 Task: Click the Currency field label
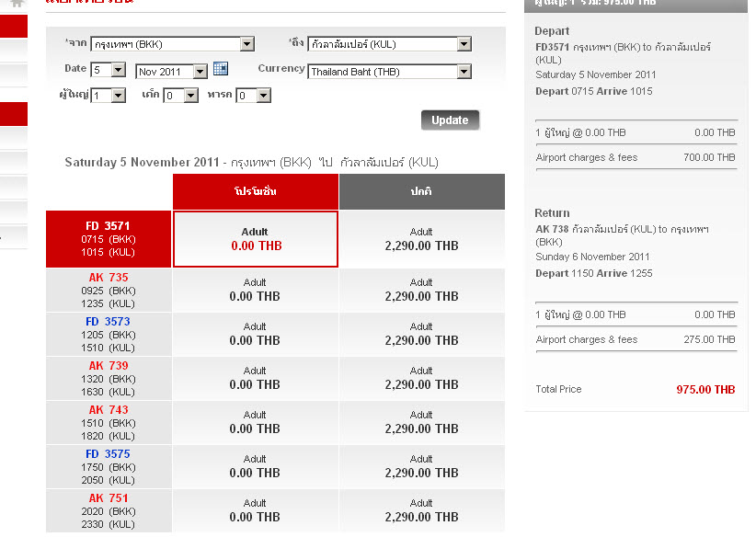pos(281,68)
